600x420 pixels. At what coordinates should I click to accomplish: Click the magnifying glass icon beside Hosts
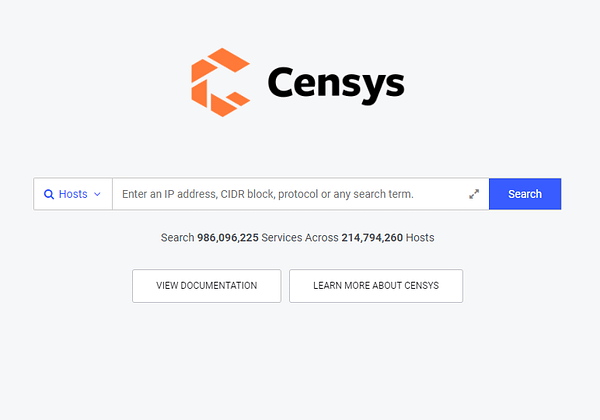(x=49, y=194)
